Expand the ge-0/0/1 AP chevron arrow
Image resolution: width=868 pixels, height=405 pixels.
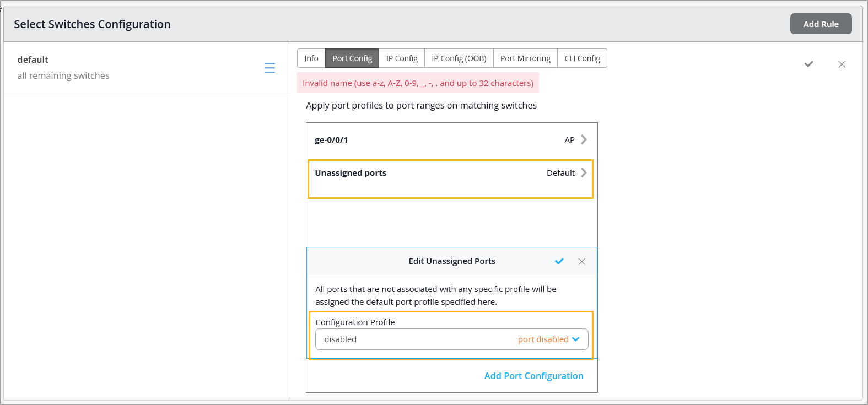584,140
